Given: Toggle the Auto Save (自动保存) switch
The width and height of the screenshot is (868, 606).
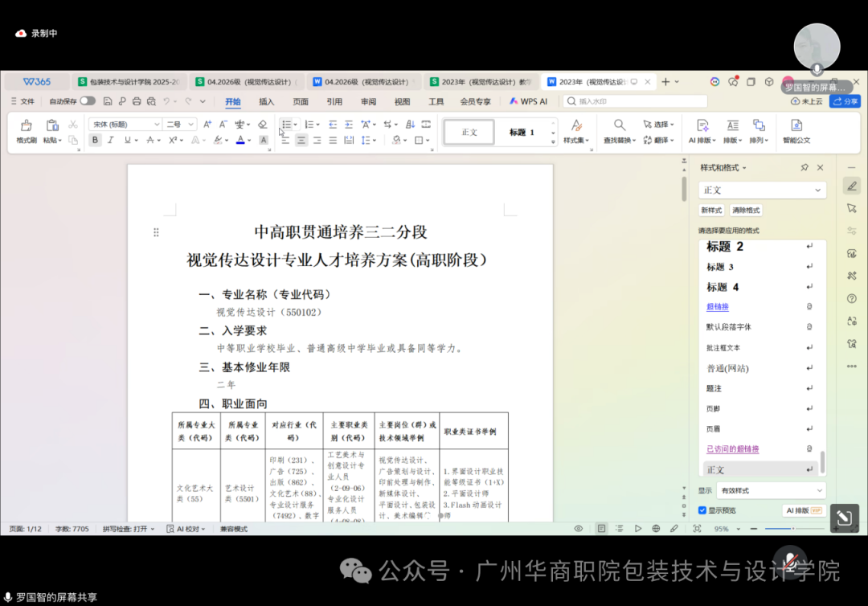Looking at the screenshot, I should click(88, 100).
